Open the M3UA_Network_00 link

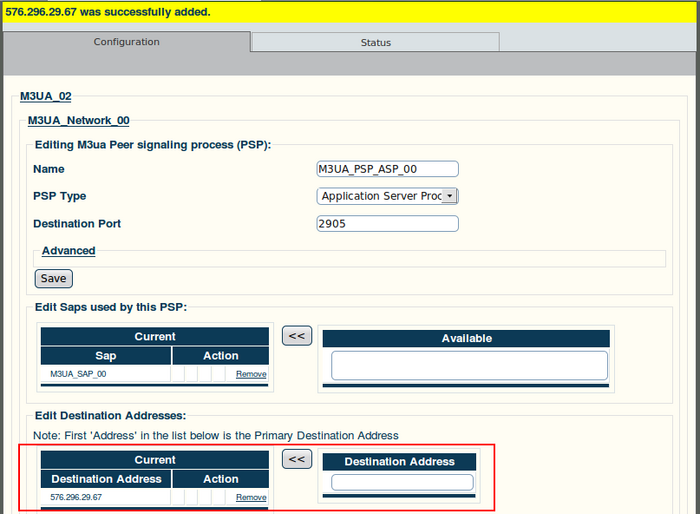[x=79, y=121]
